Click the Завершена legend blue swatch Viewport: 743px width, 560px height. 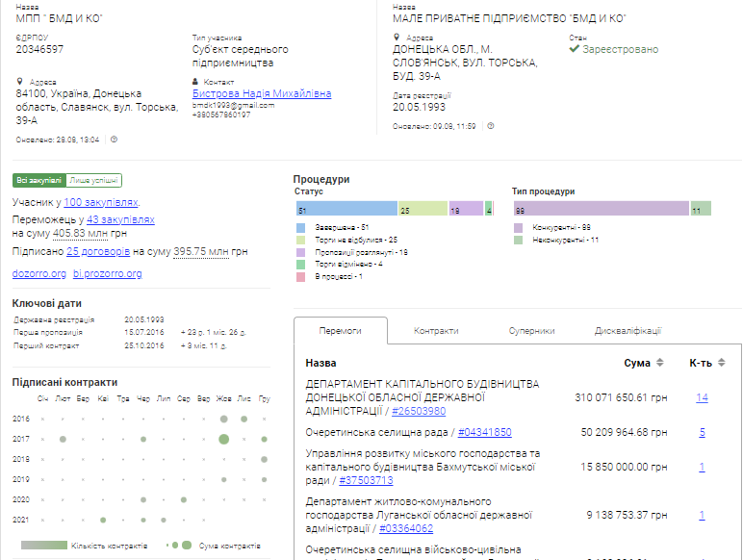tap(301, 228)
